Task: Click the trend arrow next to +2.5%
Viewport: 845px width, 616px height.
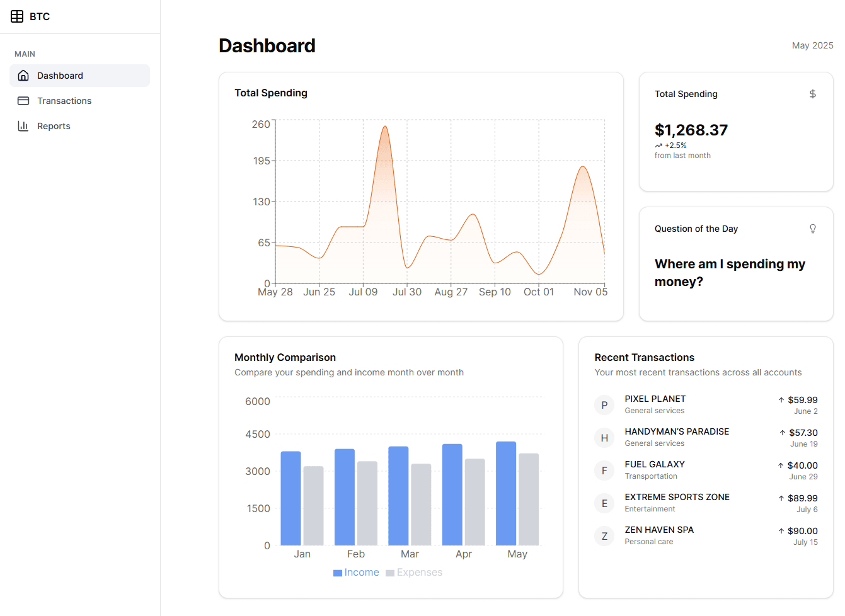Action: click(658, 145)
